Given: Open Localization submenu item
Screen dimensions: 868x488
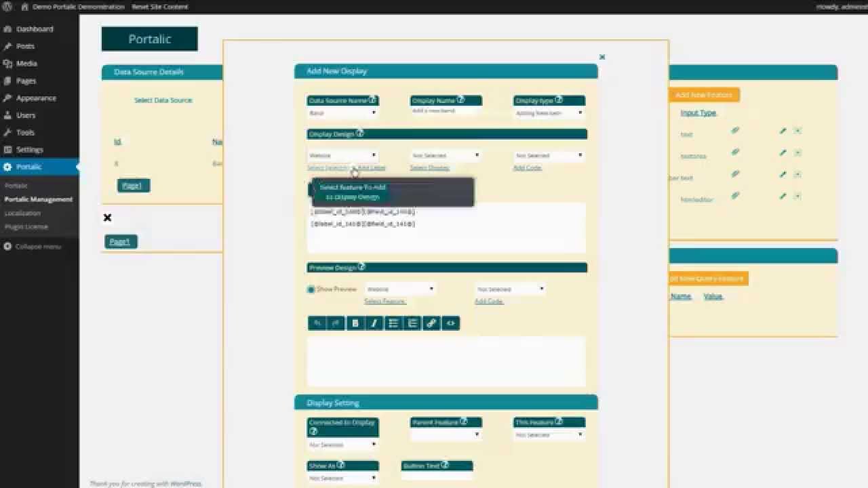Looking at the screenshot, I should (22, 213).
